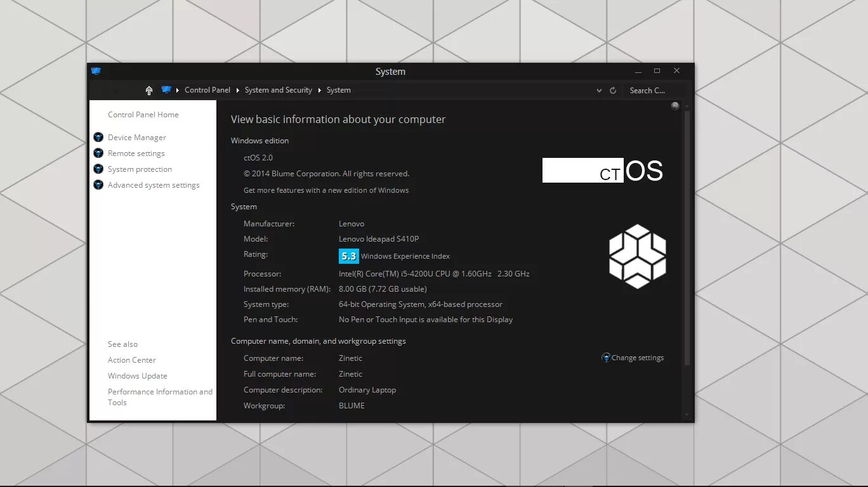Click the ctOS logo in the title bar

[96, 72]
